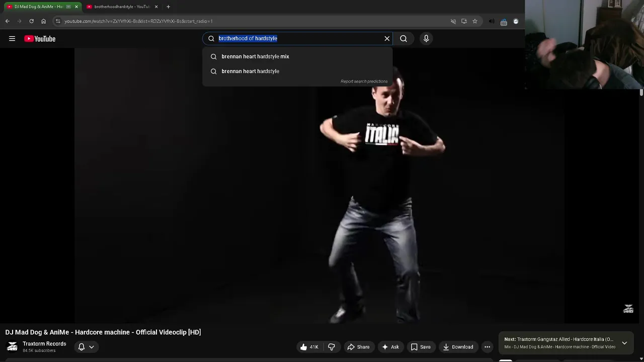Screen dimensions: 644x362
Task: Open the browser profile avatar
Action: pyautogui.click(x=516, y=21)
